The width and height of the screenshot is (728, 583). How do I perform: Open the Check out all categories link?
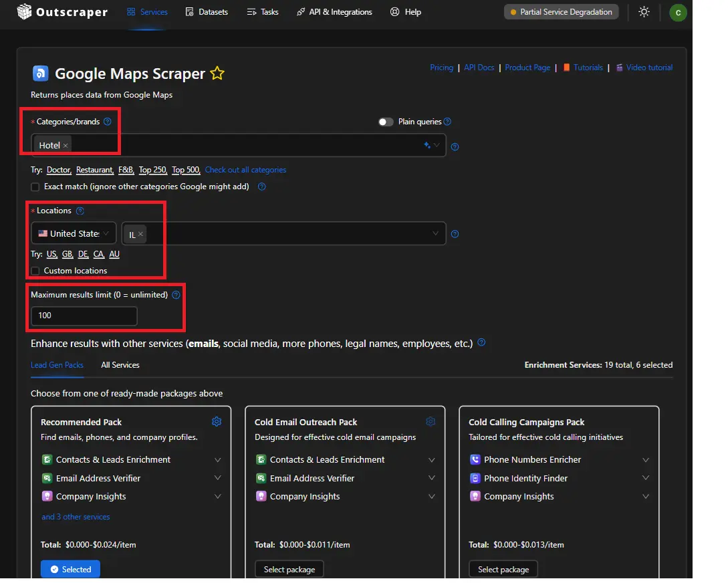pyautogui.click(x=245, y=170)
